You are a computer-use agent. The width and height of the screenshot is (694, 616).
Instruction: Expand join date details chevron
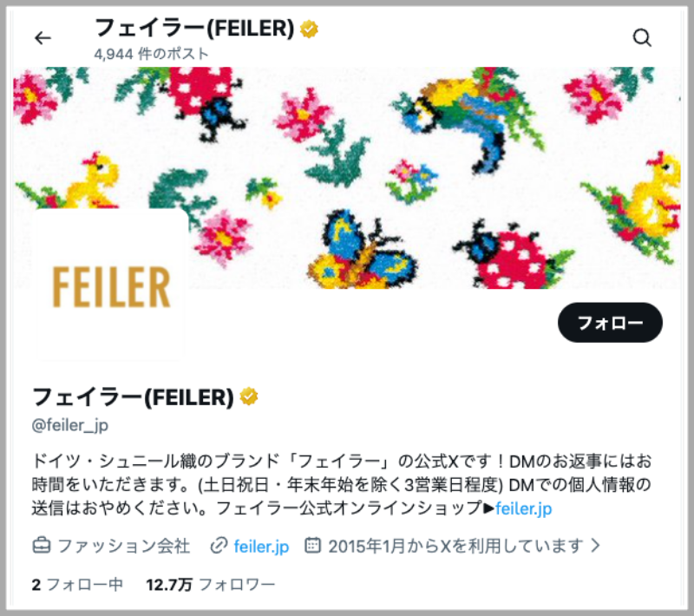[x=596, y=545]
